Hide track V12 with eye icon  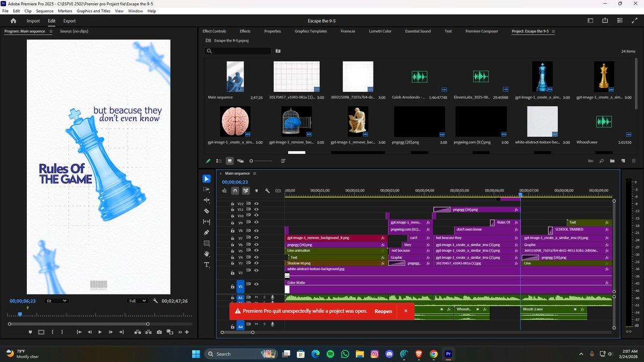tap(257, 204)
